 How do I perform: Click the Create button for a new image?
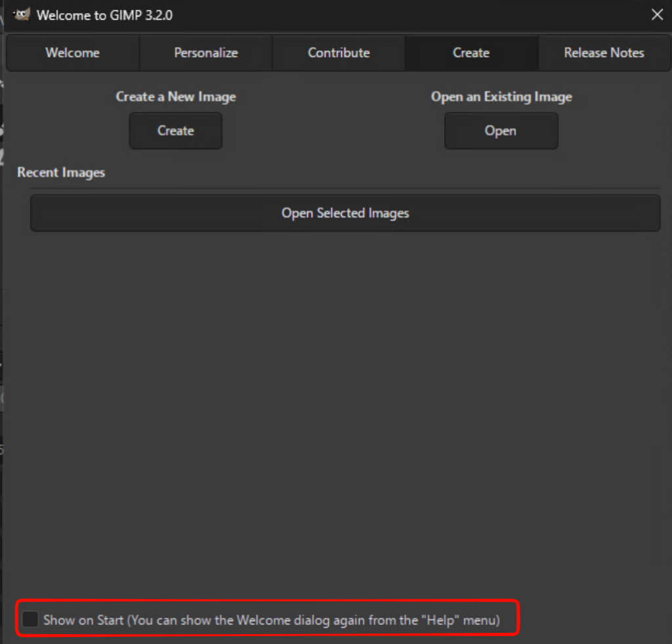pos(176,131)
